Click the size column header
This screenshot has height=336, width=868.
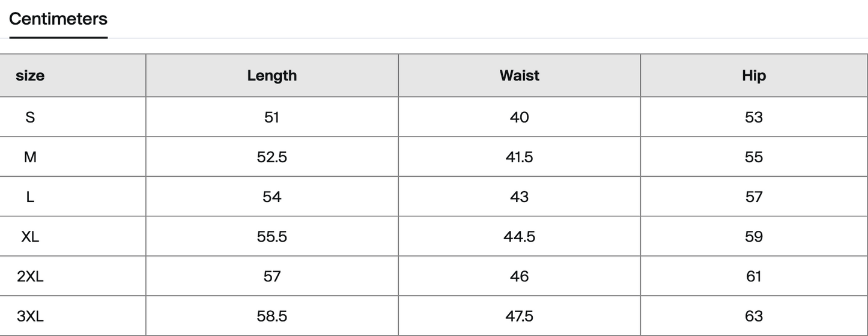click(30, 76)
